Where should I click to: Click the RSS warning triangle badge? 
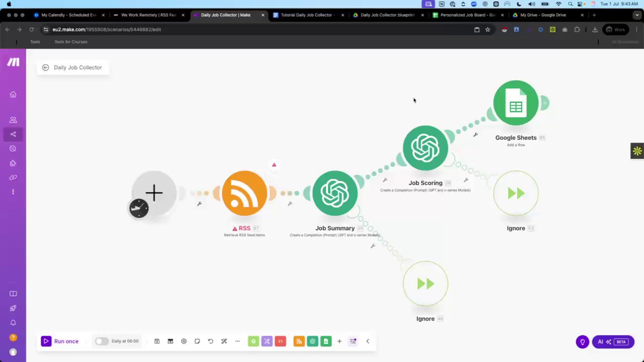(274, 165)
